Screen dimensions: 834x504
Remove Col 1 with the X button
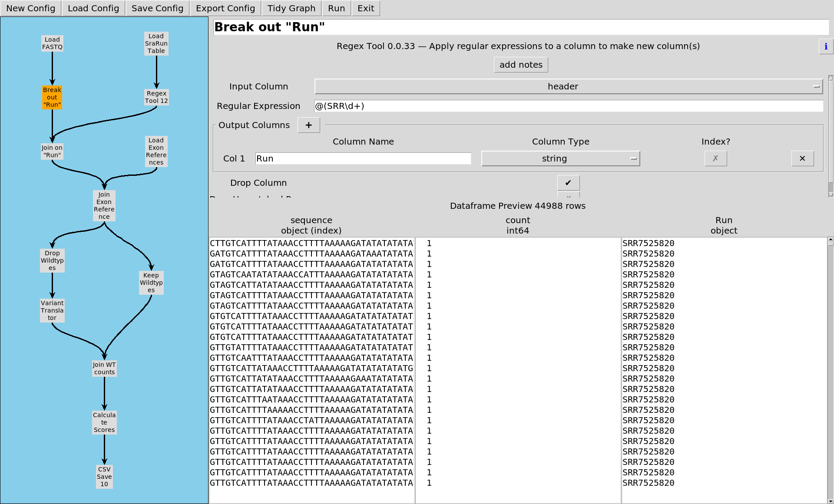(802, 158)
